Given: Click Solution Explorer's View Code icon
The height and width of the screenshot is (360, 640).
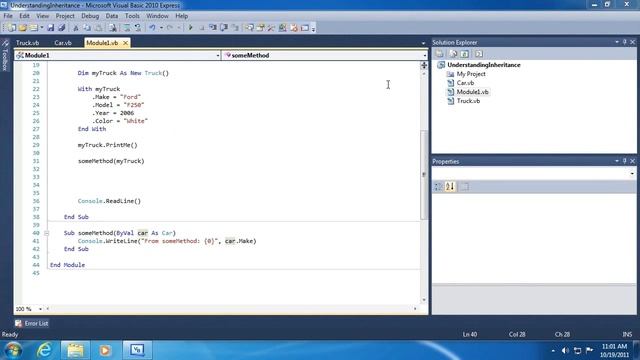Looking at the screenshot, I should tap(478, 53).
